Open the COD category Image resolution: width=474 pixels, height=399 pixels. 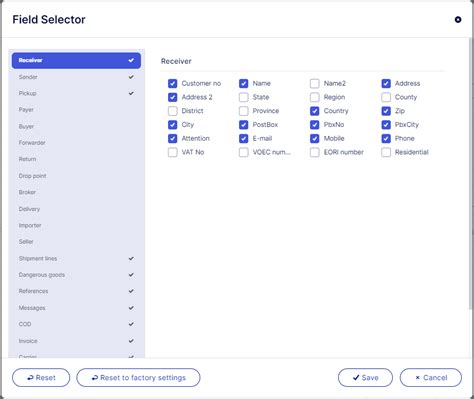pos(76,324)
